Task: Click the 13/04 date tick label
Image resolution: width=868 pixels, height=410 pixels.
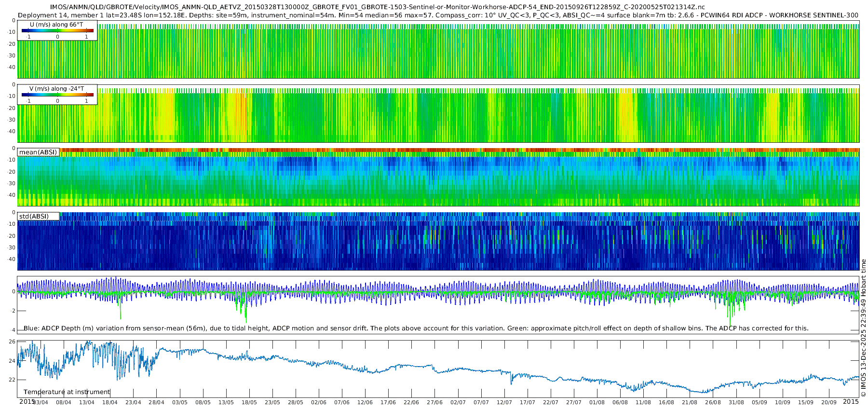Action: [87, 403]
